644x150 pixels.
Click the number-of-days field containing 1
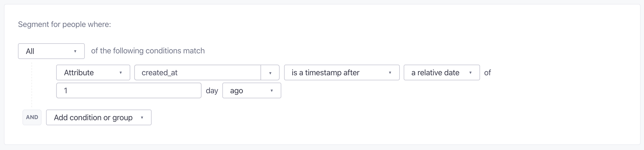click(129, 90)
